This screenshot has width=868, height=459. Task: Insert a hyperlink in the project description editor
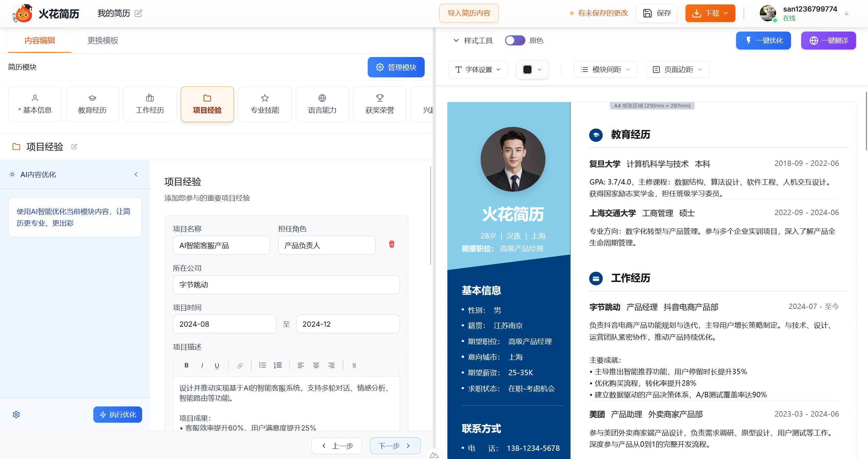point(240,365)
